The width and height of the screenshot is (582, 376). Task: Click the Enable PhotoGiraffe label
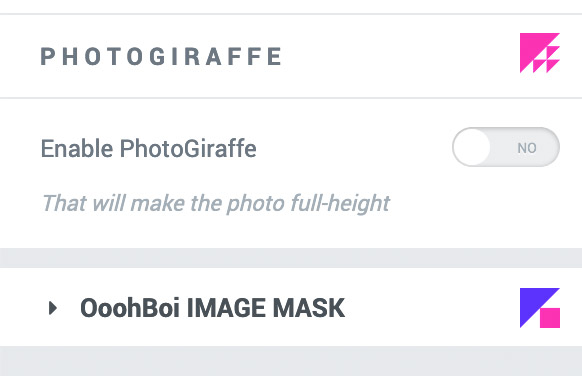point(148,149)
